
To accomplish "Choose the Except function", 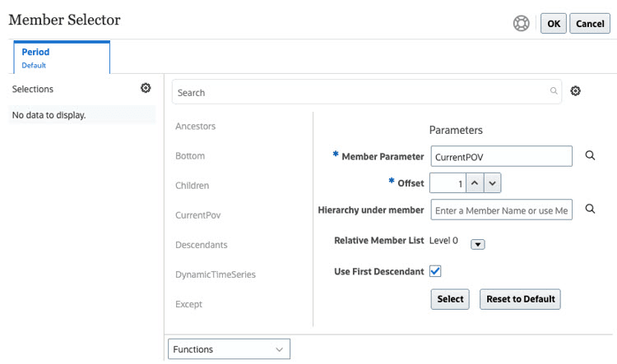I will click(188, 304).
